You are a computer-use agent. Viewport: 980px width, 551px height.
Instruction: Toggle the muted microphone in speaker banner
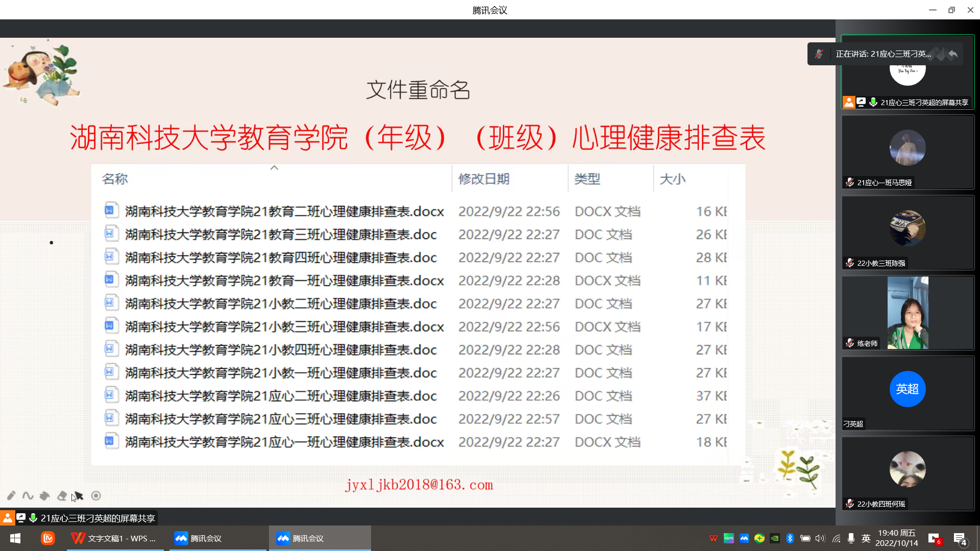819,54
